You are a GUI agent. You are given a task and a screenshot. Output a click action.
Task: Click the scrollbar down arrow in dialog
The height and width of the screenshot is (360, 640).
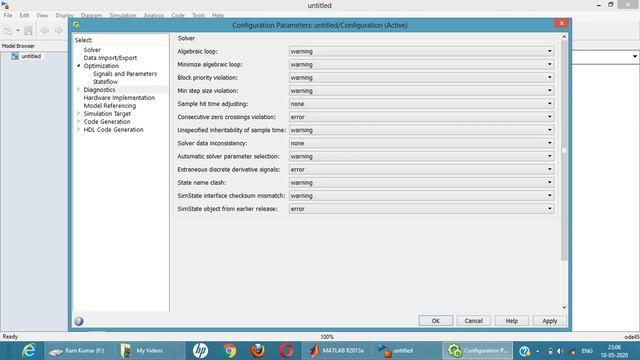(x=564, y=307)
